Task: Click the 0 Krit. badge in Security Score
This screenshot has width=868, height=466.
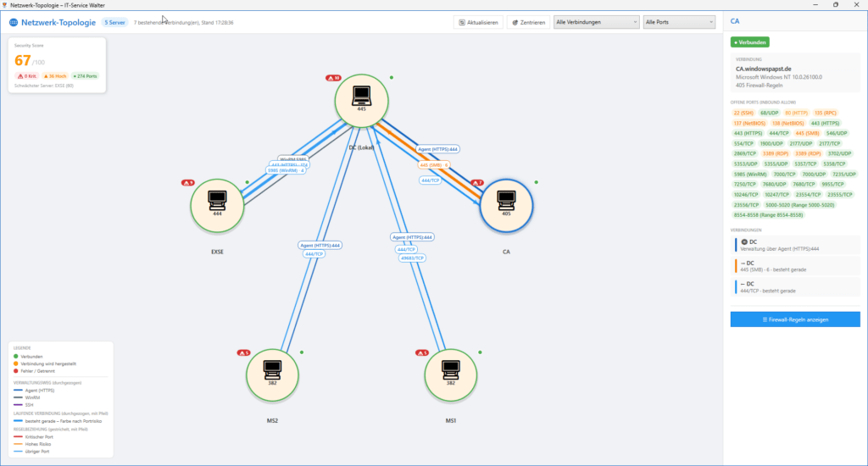Action: pyautogui.click(x=26, y=75)
